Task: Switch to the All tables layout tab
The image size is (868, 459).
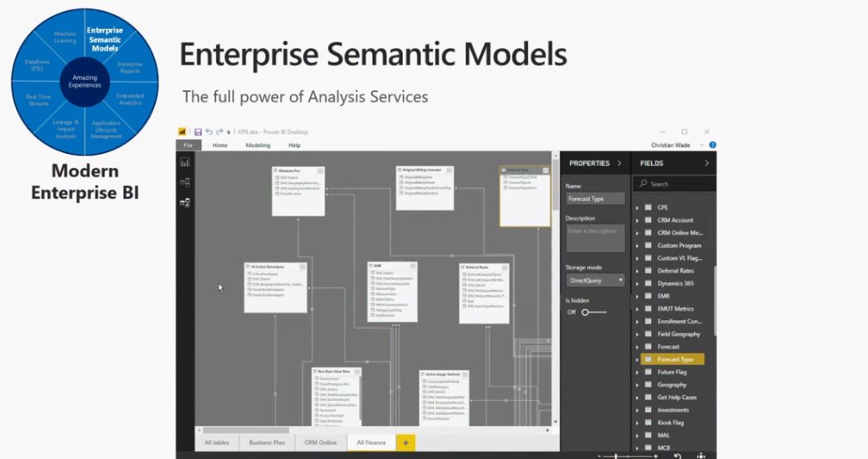Action: [216, 442]
